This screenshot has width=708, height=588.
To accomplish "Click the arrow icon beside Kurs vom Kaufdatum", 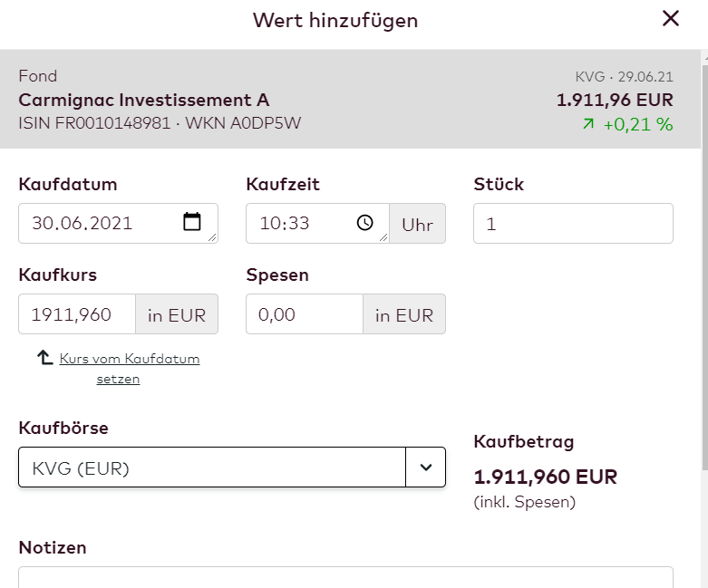I will 45,358.
